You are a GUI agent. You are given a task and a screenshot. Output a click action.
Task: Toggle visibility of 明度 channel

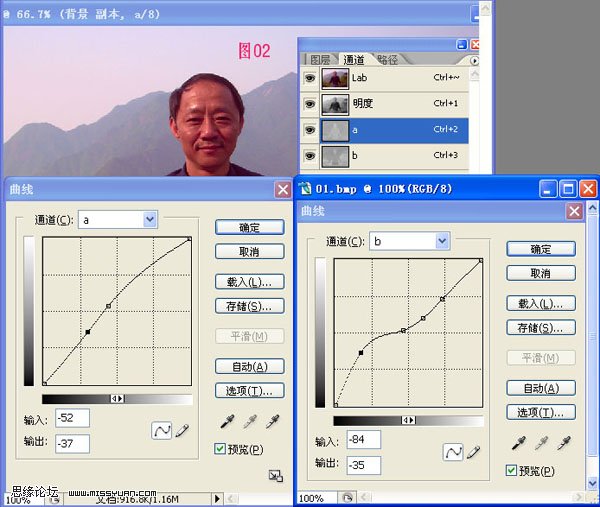point(310,104)
